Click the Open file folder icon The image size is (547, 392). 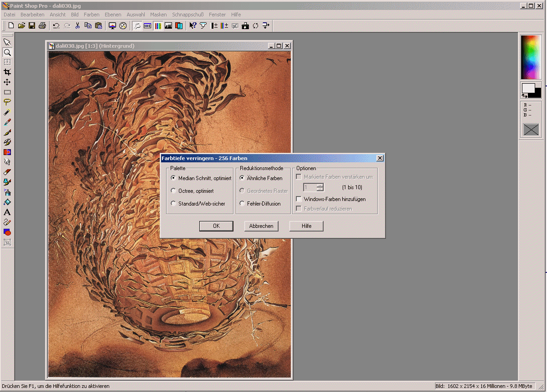click(21, 25)
